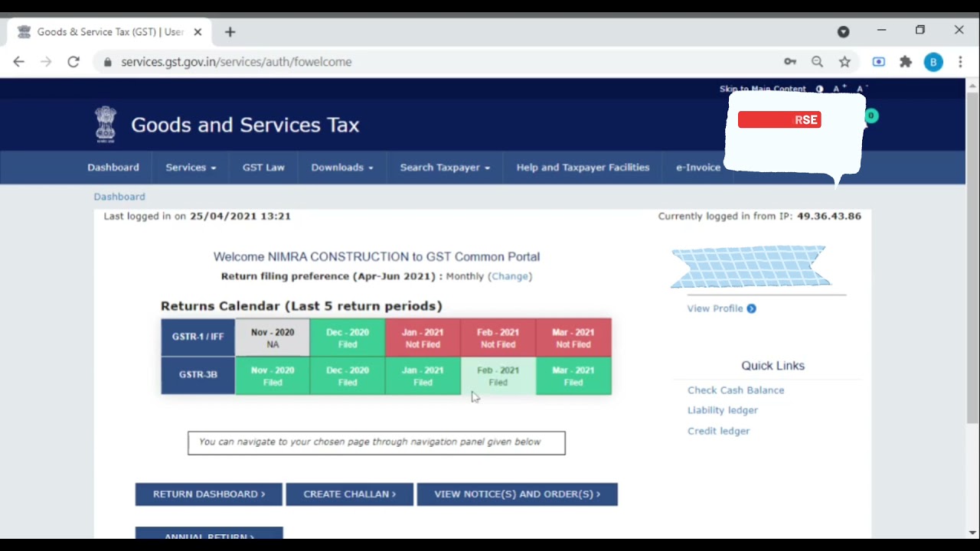
Task: Click the ANNUAL RETURN button
Action: (x=209, y=533)
